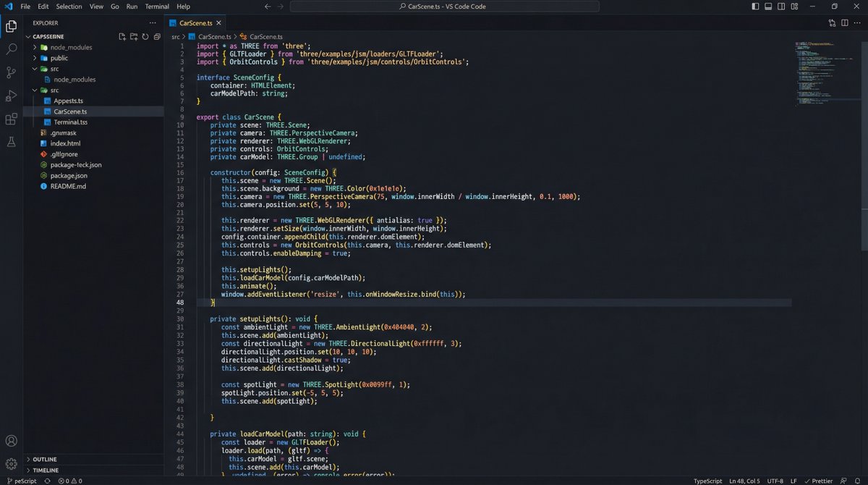
Task: Select CarScene.ts in the Explorer tree
Action: [x=93, y=111]
